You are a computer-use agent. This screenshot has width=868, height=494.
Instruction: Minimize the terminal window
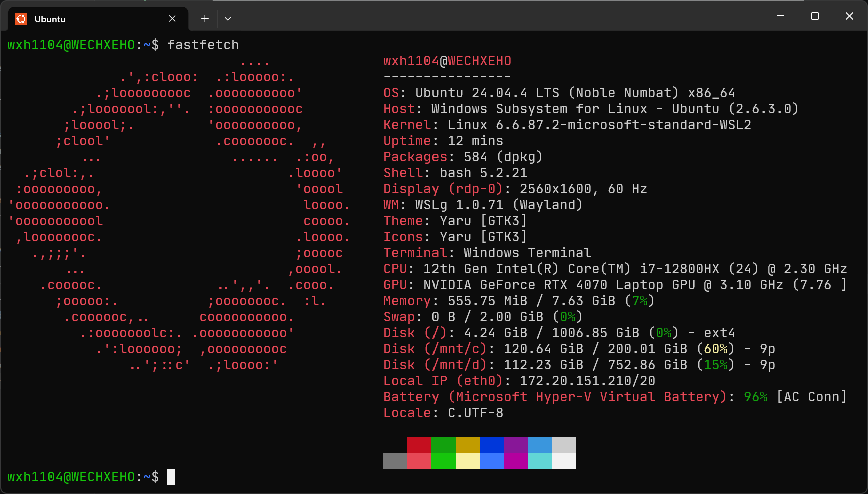point(780,16)
